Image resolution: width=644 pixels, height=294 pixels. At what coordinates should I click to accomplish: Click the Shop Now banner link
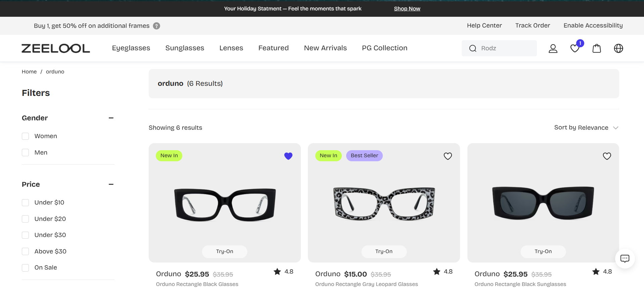[407, 9]
